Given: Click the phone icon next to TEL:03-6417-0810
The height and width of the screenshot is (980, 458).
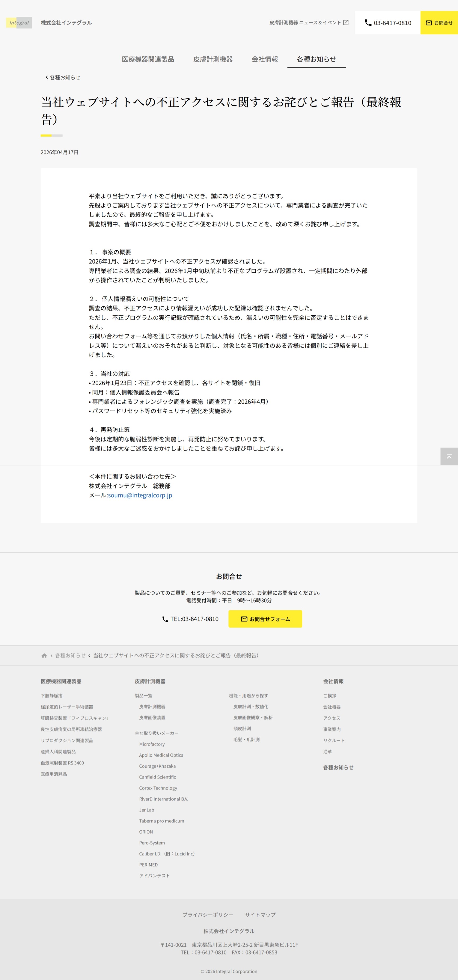Looking at the screenshot, I should pyautogui.click(x=165, y=619).
